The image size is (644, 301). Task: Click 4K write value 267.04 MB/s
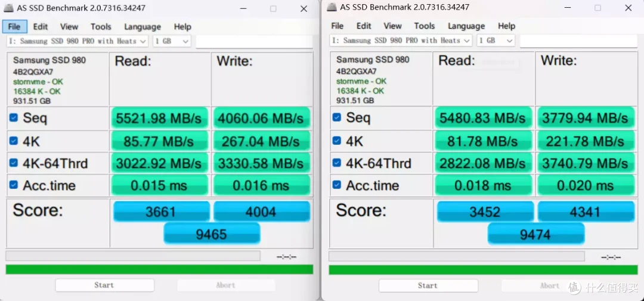click(x=261, y=141)
